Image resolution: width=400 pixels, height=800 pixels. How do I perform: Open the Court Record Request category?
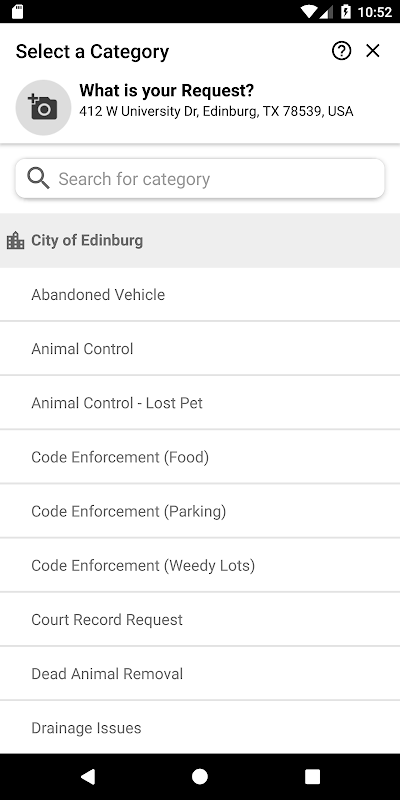200,619
